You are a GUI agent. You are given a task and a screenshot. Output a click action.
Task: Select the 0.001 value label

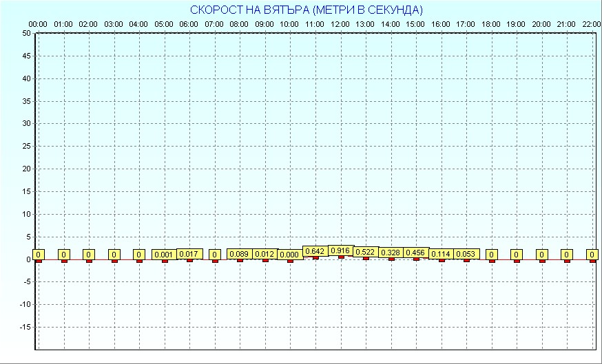pos(165,255)
